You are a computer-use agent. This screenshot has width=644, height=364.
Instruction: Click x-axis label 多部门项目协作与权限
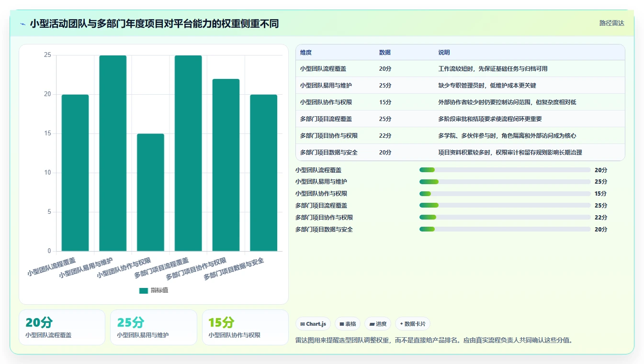click(196, 269)
